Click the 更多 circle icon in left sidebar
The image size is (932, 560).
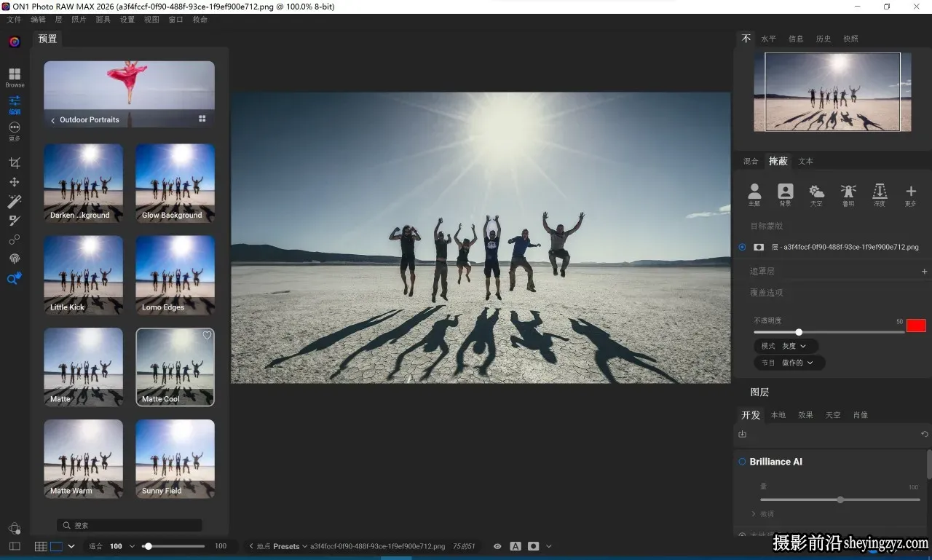point(15,131)
